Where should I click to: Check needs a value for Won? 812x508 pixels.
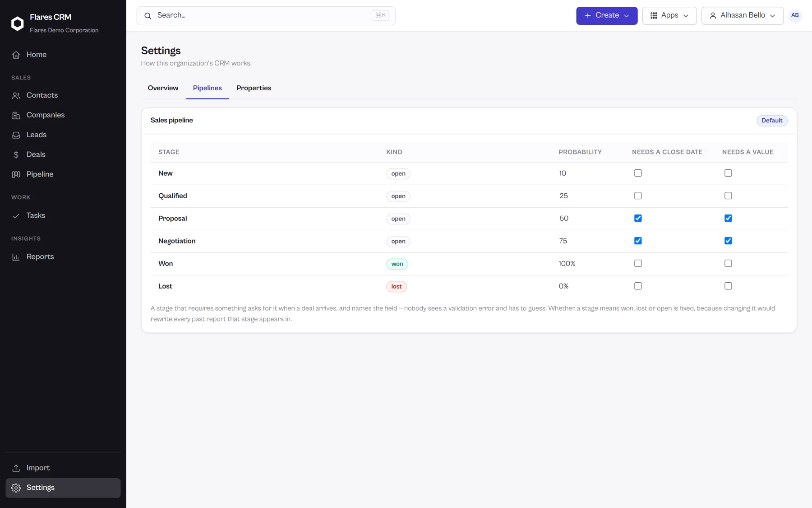click(728, 263)
